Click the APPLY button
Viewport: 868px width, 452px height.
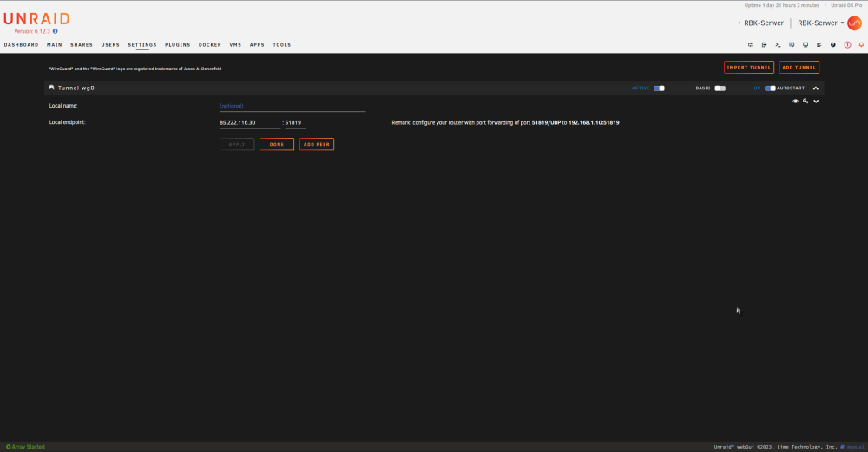tap(237, 144)
